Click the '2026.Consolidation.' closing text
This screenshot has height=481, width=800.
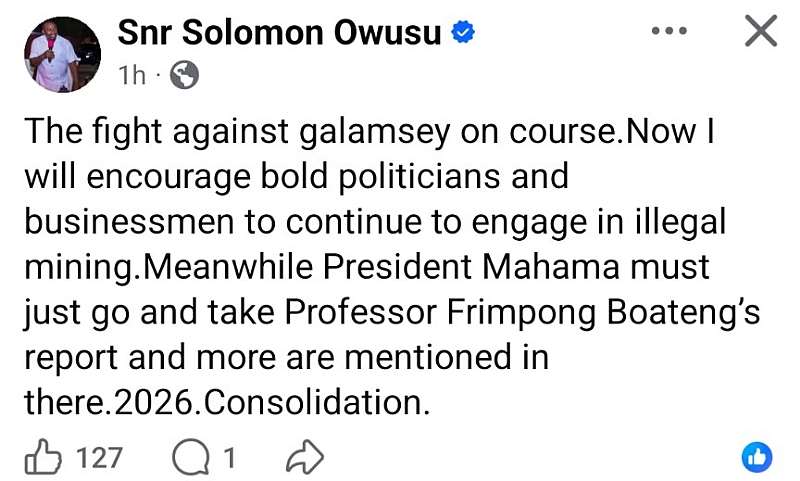273,402
